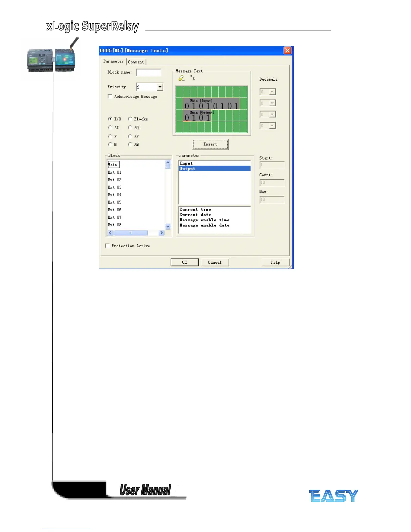Screen dimensions: 411x532
Task: Open the second Decimals dropdown
Action: (272, 103)
